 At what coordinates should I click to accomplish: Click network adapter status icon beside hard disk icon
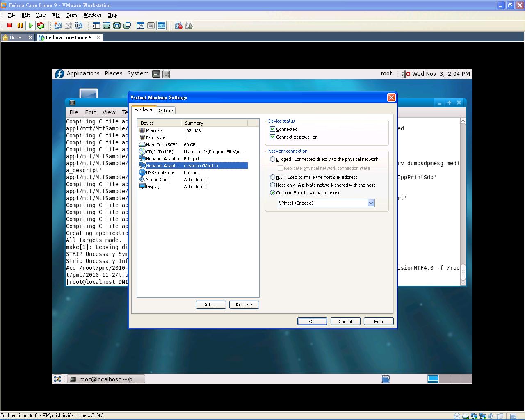tap(474, 416)
